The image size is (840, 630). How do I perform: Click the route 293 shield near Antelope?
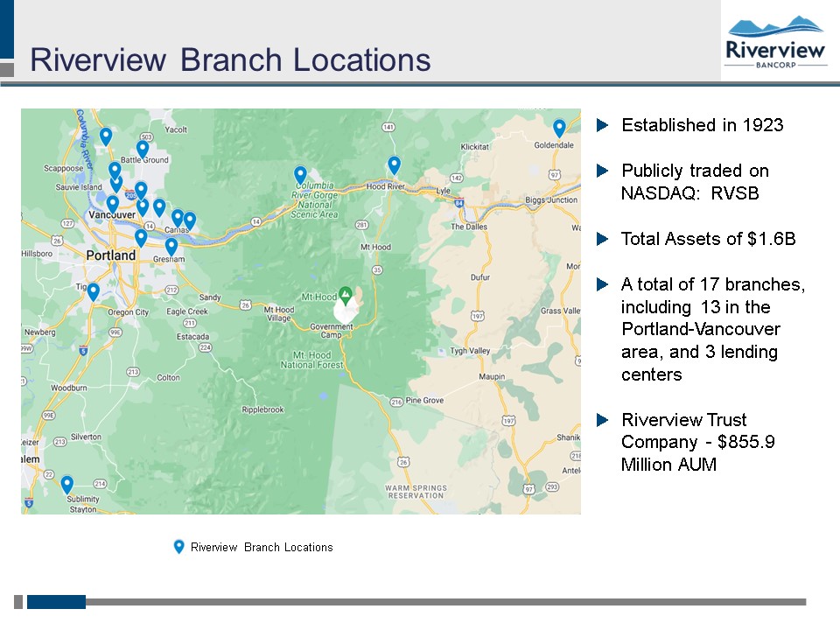coord(552,487)
